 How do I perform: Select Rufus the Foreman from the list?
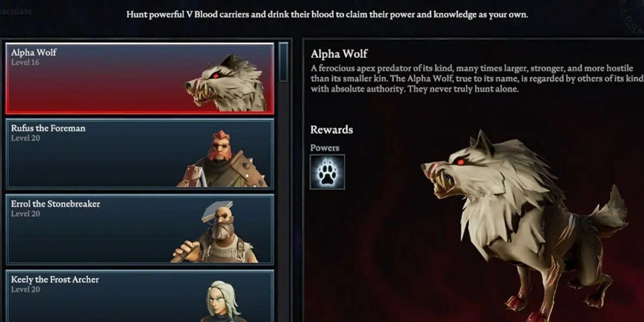[x=140, y=154]
